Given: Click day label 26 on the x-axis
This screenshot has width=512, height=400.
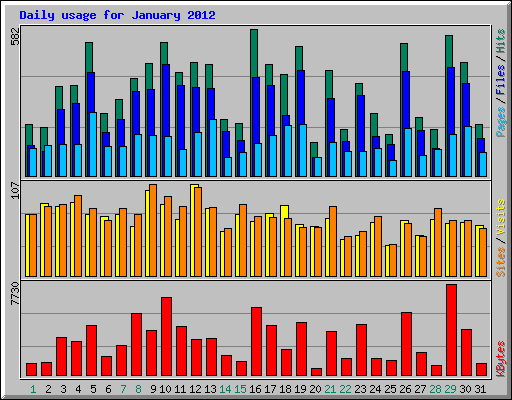Looking at the screenshot, I should [405, 389].
